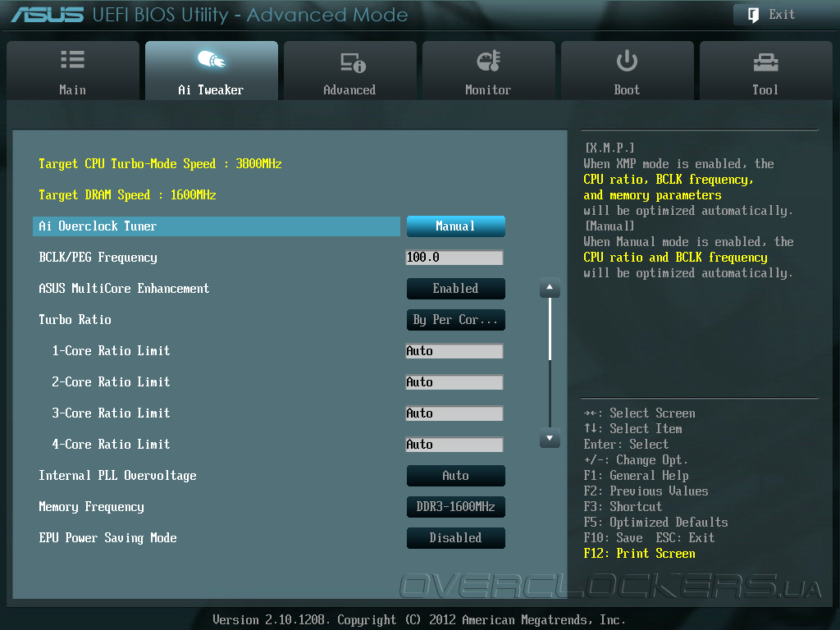Click the scroll down arrow button

pos(550,438)
